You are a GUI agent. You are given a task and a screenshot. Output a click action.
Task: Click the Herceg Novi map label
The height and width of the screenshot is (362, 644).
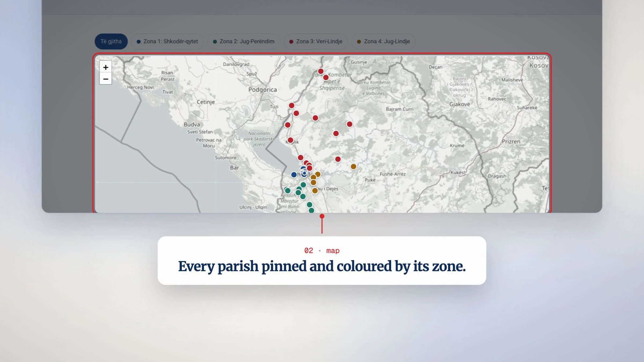tap(140, 87)
